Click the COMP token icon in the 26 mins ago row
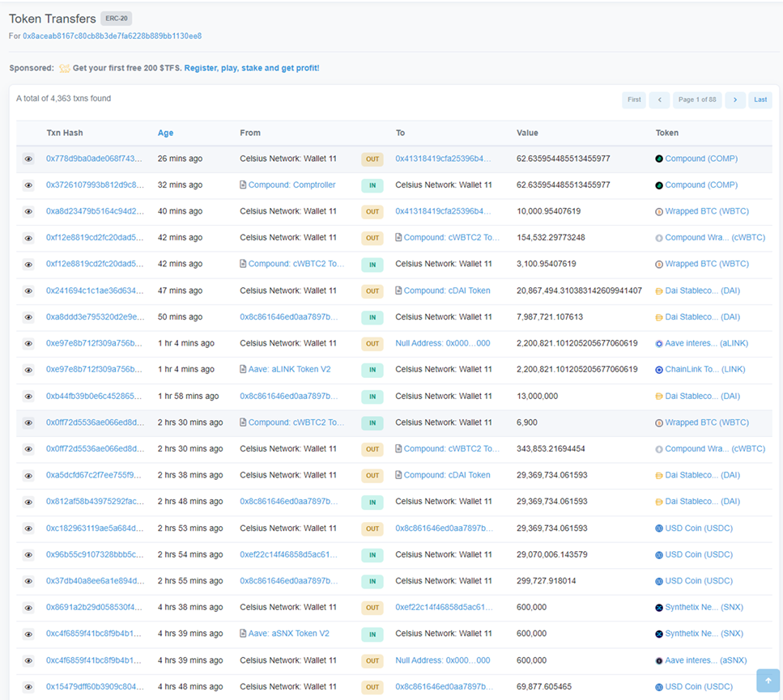Image resolution: width=783 pixels, height=700 pixels. pyautogui.click(x=659, y=159)
